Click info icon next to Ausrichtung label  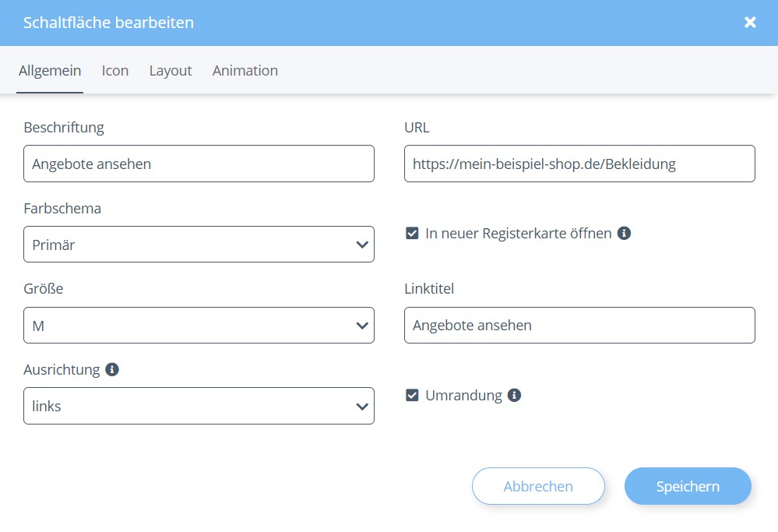(x=112, y=369)
